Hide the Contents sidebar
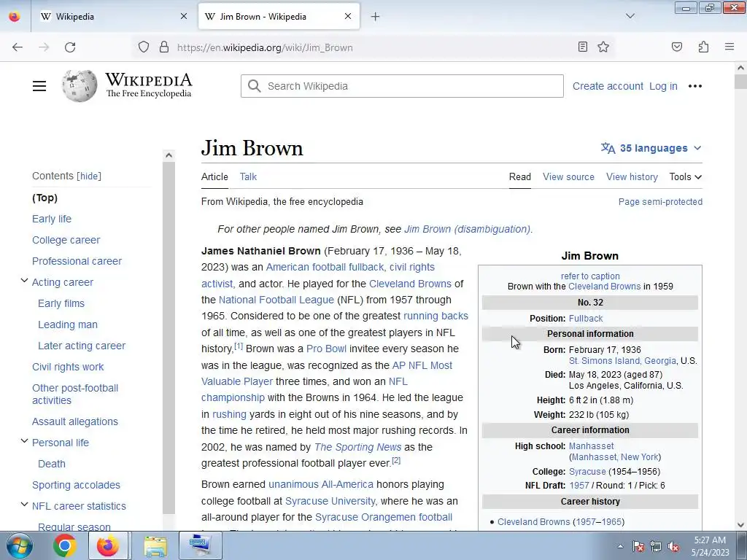Viewport: 747px width, 560px height. 90,176
